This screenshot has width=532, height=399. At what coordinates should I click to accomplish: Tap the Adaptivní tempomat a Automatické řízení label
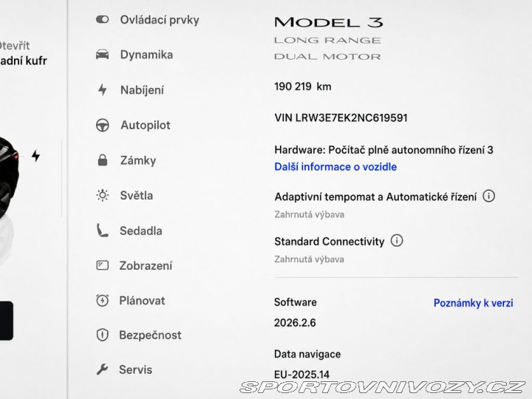375,197
